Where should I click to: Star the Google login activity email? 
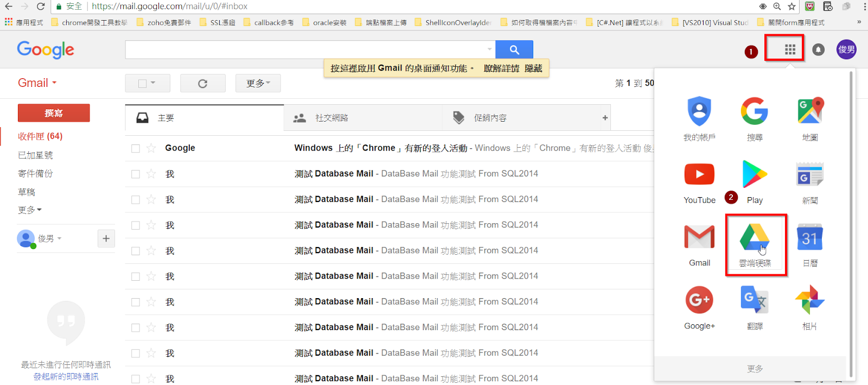click(x=151, y=148)
